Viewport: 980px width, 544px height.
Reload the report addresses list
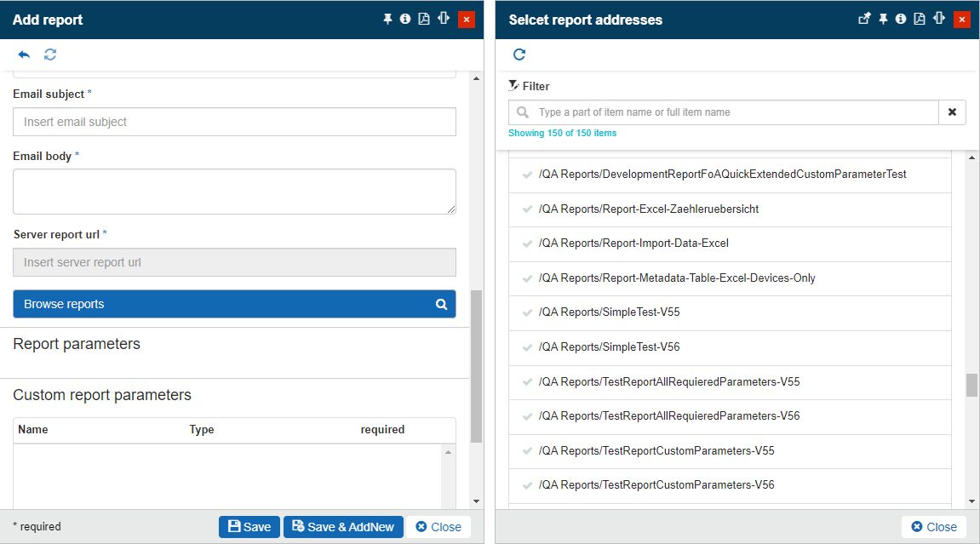coord(519,54)
